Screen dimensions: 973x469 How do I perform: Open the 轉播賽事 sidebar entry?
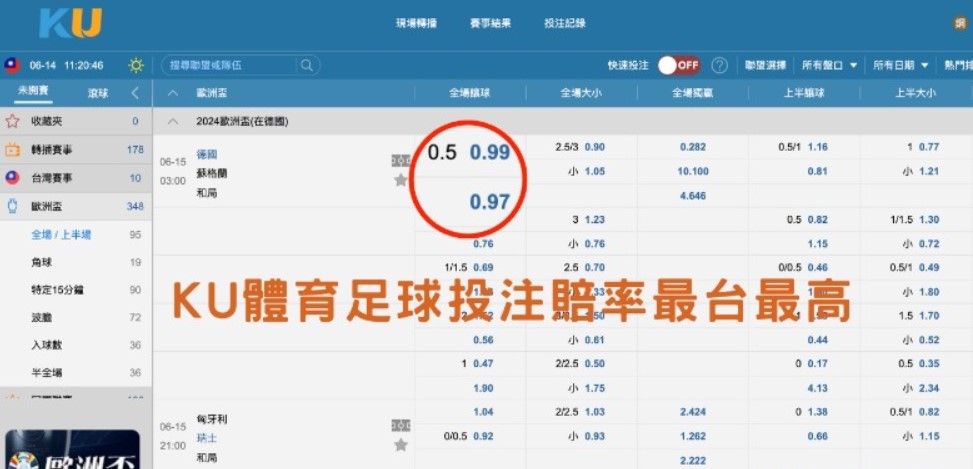[76, 150]
